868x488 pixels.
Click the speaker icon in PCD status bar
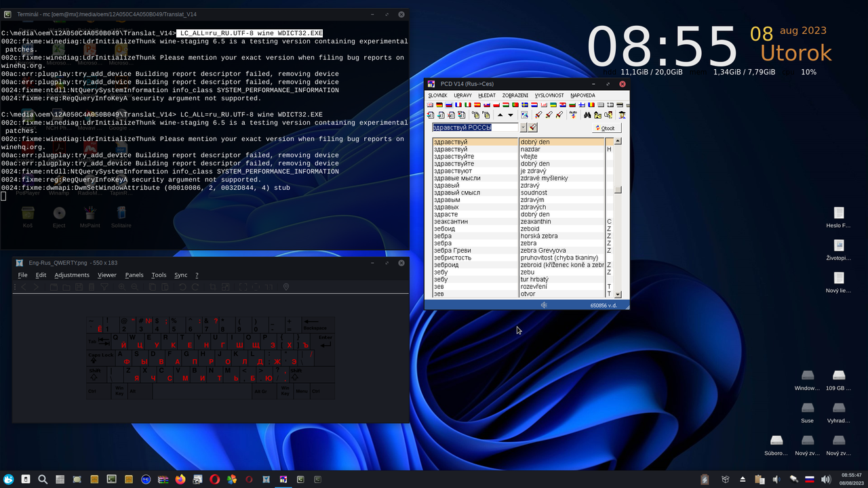pos(544,305)
